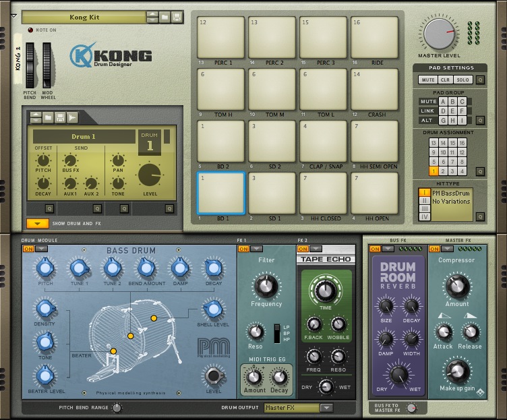Click the Bus FX to Master FX knob
This screenshot has height=420, width=507.
[x=412, y=408]
